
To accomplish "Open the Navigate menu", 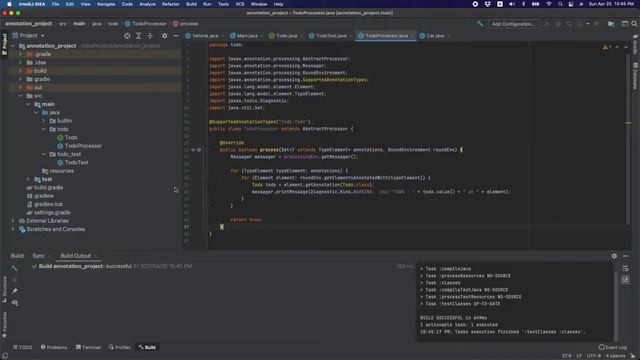I will tap(106, 4).
